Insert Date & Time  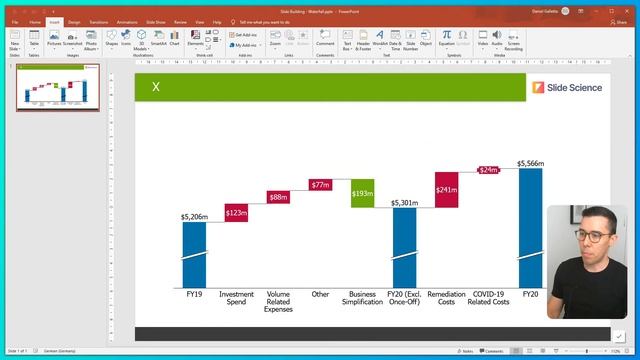[395, 40]
